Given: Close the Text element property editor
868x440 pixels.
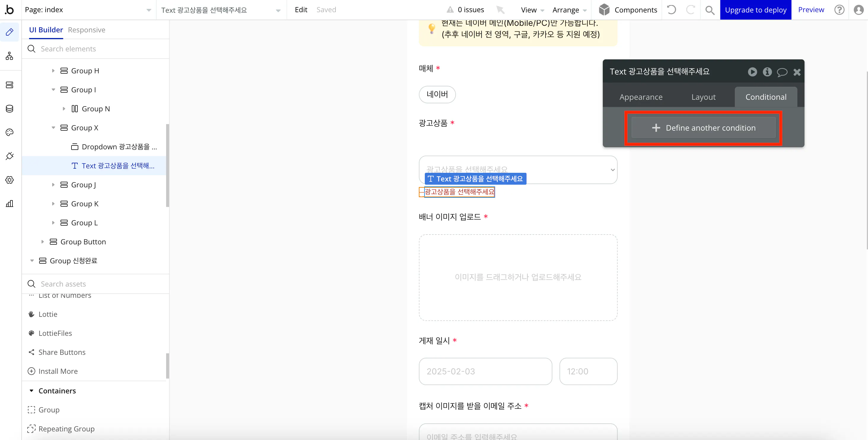Looking at the screenshot, I should [x=797, y=72].
